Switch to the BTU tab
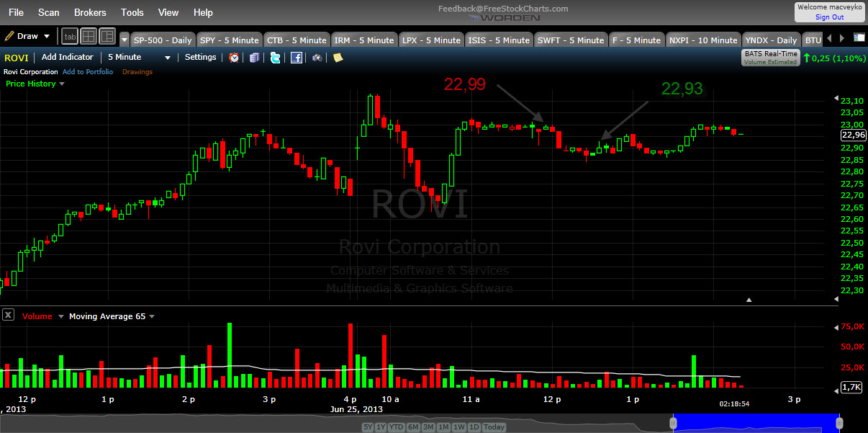This screenshot has height=433, width=868. (x=813, y=40)
